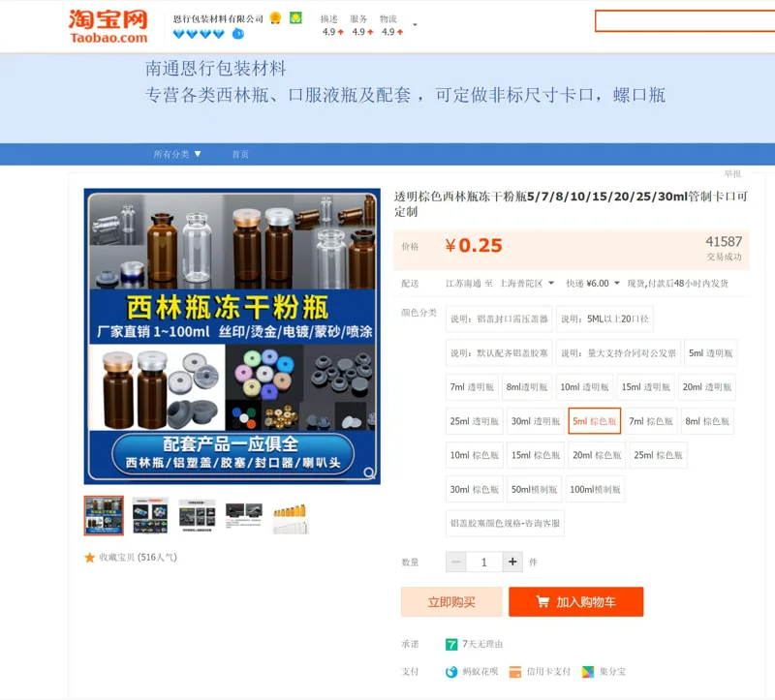The height and width of the screenshot is (700, 775).
Task: Increase quantity with the plus button
Action: point(512,562)
